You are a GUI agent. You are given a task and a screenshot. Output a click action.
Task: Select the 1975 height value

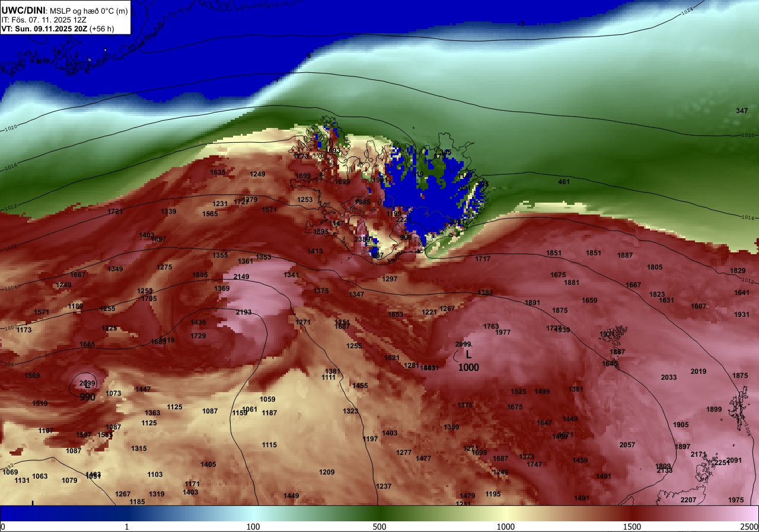(x=736, y=500)
